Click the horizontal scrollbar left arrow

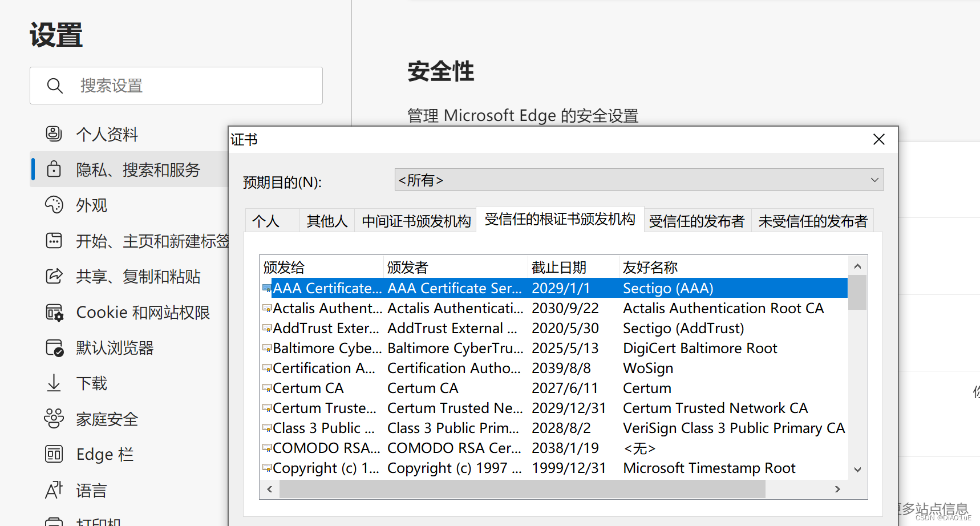(270, 489)
